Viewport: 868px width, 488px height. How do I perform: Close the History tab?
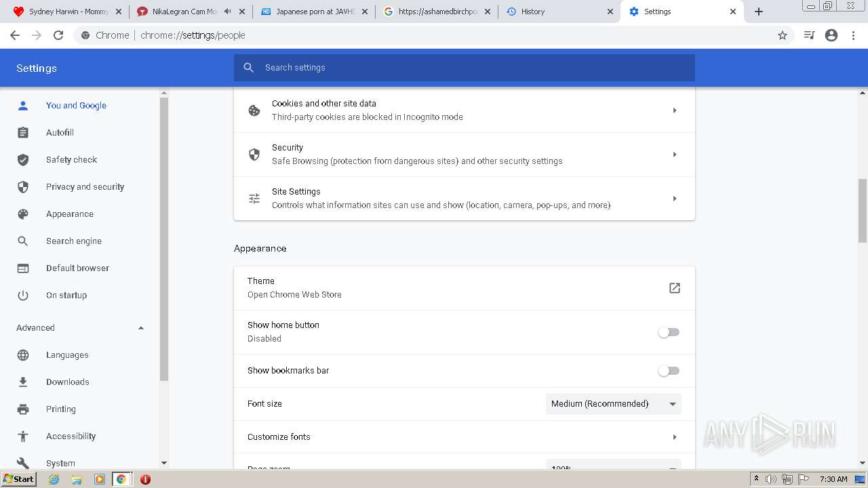610,12
